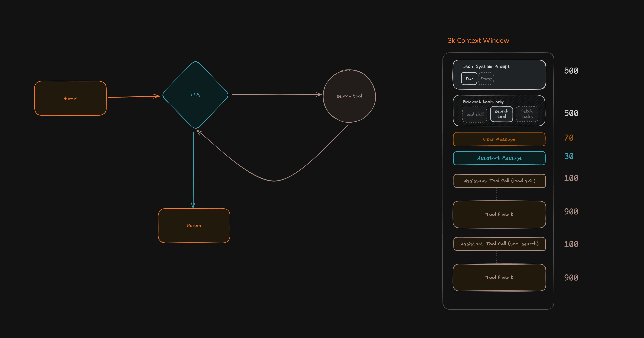Viewport: 644px width, 338px height.
Task: Select the Assistant Message bar
Action: click(499, 158)
